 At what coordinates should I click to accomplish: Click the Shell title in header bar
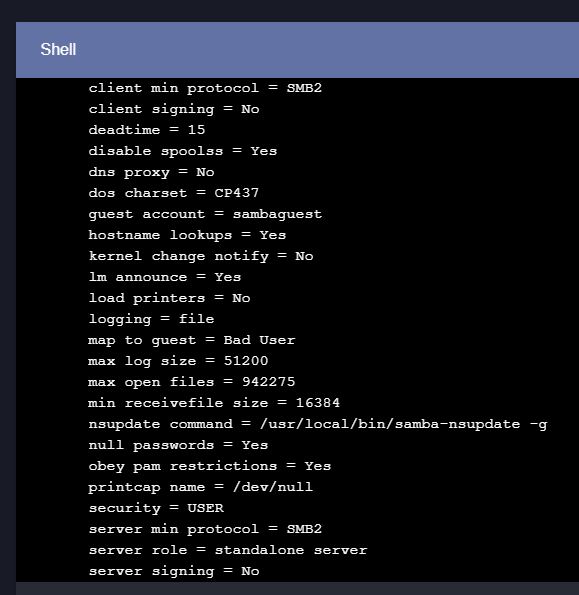pyautogui.click(x=58, y=49)
